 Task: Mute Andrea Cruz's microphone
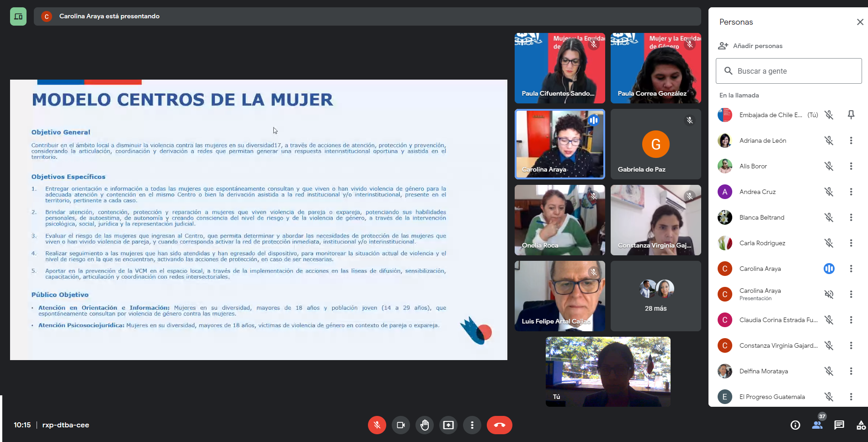(829, 192)
